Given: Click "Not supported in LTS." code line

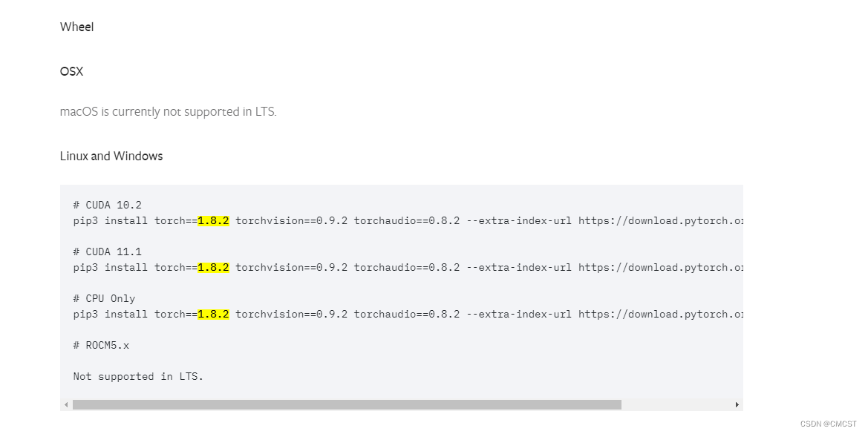Looking at the screenshot, I should pyautogui.click(x=138, y=376).
